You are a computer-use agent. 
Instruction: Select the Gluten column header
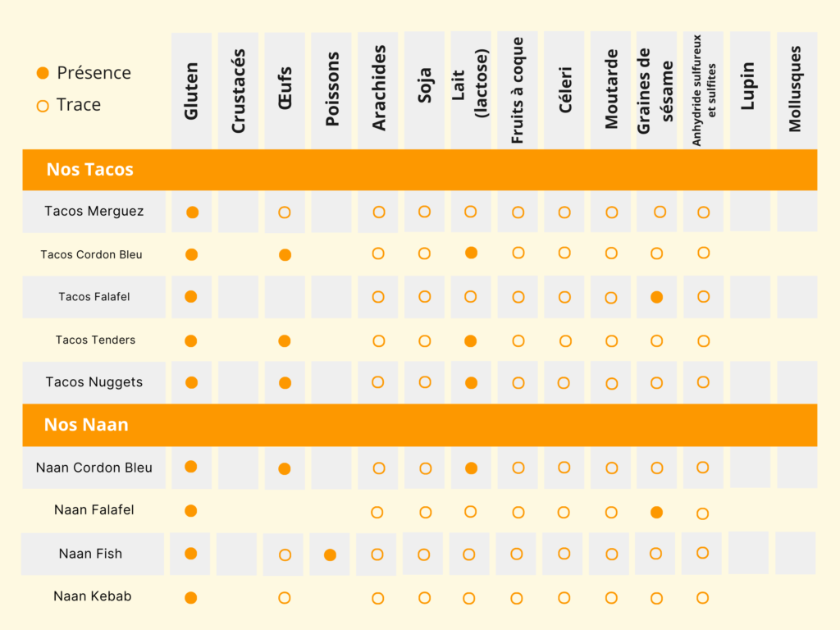(x=191, y=90)
